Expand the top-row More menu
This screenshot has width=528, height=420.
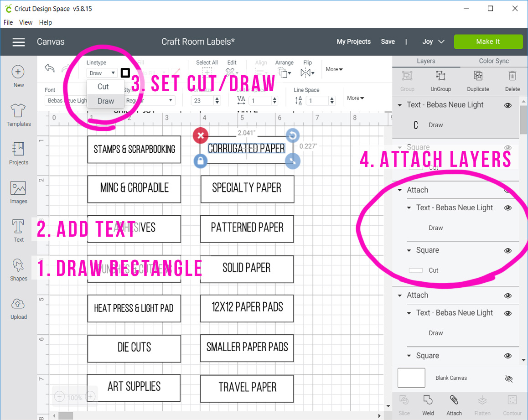coord(334,69)
